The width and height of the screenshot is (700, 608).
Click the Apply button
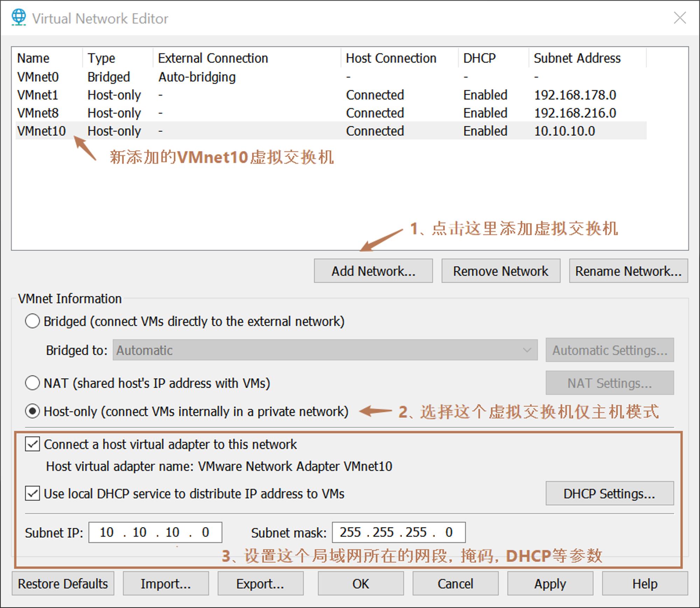(550, 583)
